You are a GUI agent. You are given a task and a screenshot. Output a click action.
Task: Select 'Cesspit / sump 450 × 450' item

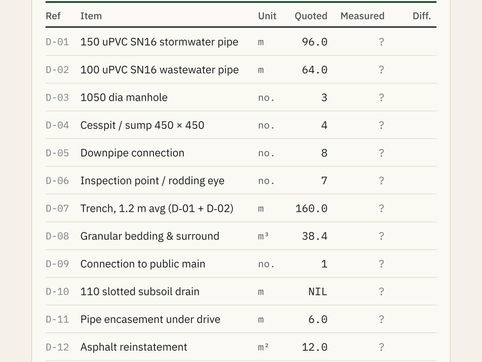click(x=142, y=125)
